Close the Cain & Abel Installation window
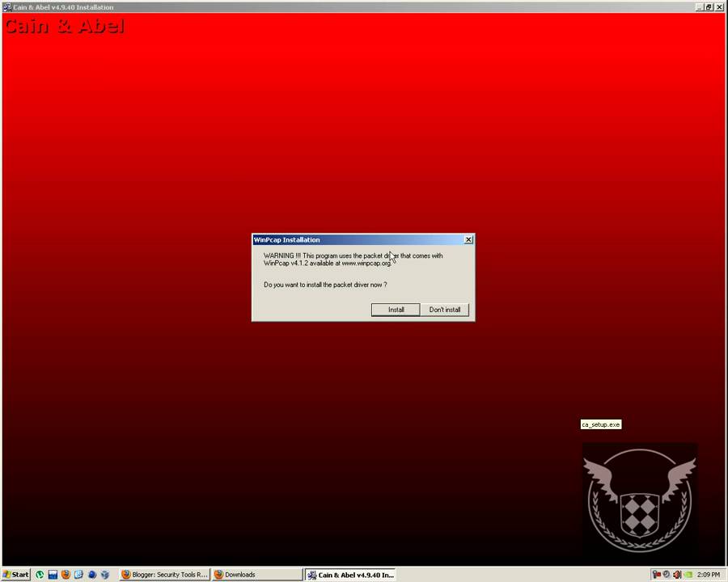The height and width of the screenshot is (582, 728). [x=719, y=7]
